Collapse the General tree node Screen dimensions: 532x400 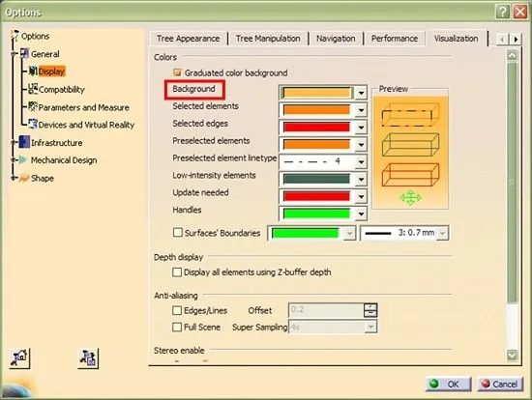14,53
